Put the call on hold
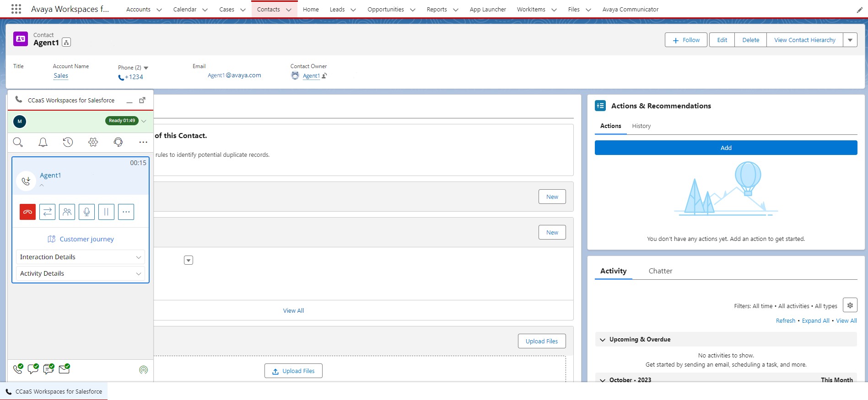868x400 pixels. (x=106, y=212)
